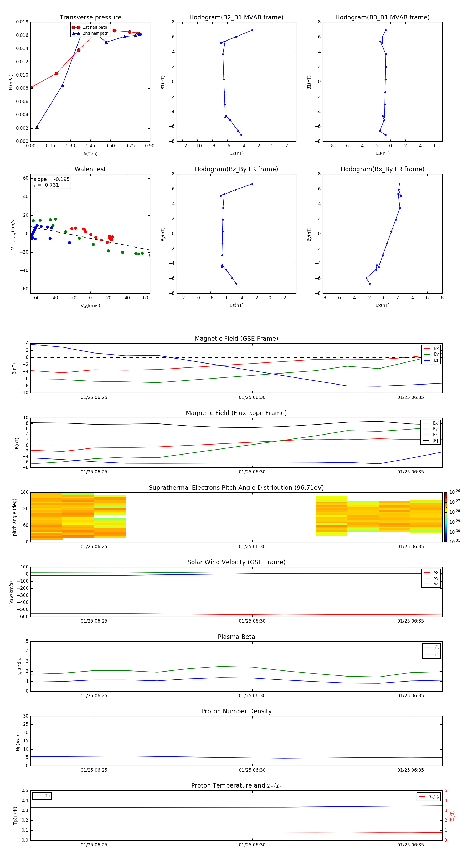Click the Vx legend entry
The image size is (473, 868).
431,572
